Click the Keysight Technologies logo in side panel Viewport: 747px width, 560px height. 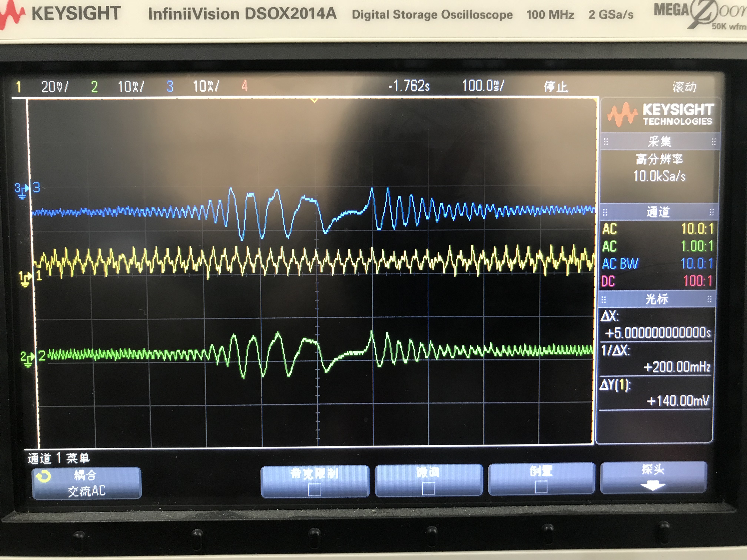coord(660,115)
